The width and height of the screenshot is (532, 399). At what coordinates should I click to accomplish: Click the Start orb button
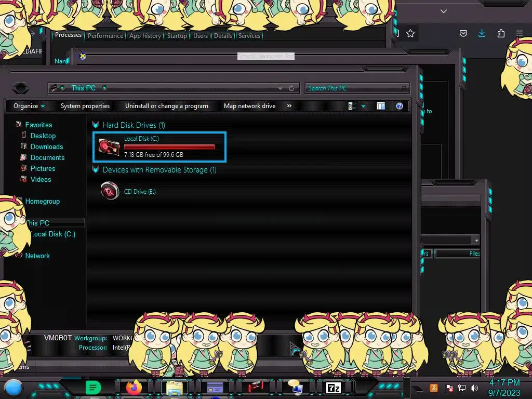14,388
